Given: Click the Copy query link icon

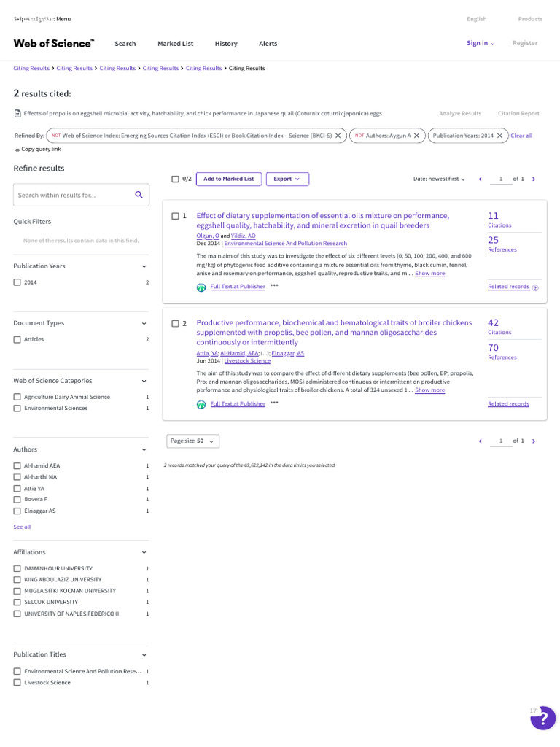Looking at the screenshot, I should [17, 150].
